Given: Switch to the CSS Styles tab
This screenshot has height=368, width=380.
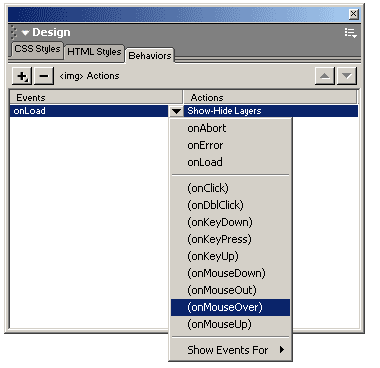Looking at the screenshot, I should (x=37, y=49).
